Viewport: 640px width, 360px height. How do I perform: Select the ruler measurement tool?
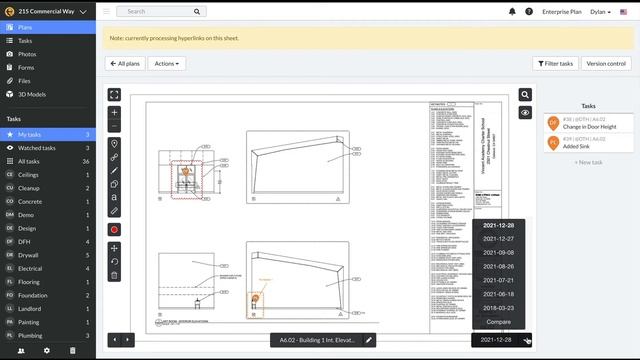[x=114, y=211]
